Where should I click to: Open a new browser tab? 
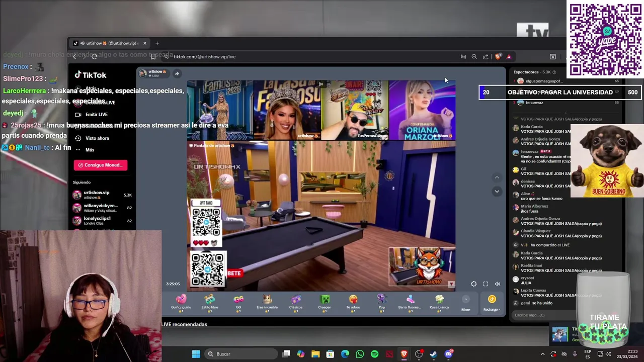(x=157, y=43)
